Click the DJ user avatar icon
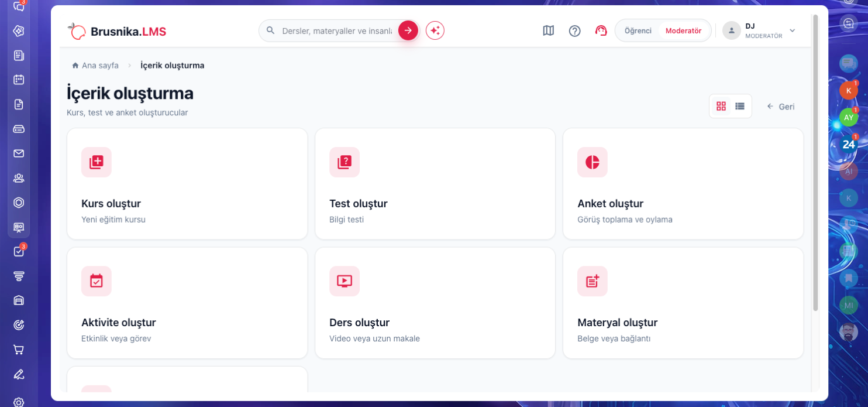 click(732, 30)
